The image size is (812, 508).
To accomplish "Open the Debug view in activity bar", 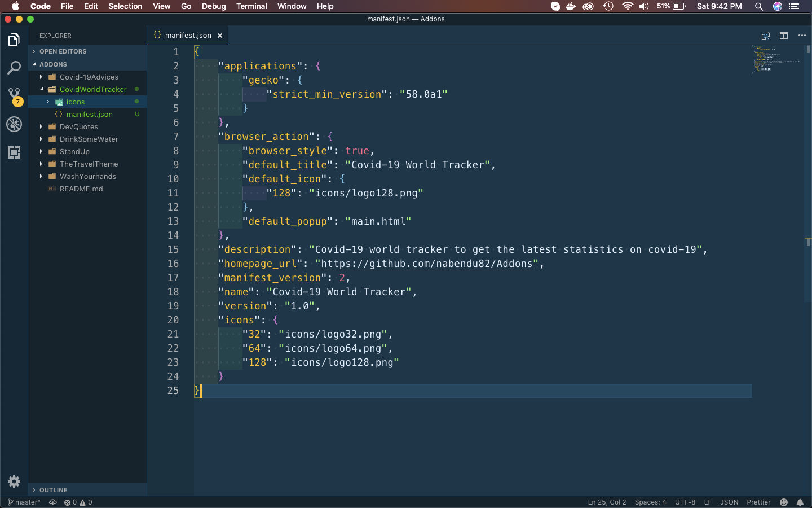I will [14, 124].
